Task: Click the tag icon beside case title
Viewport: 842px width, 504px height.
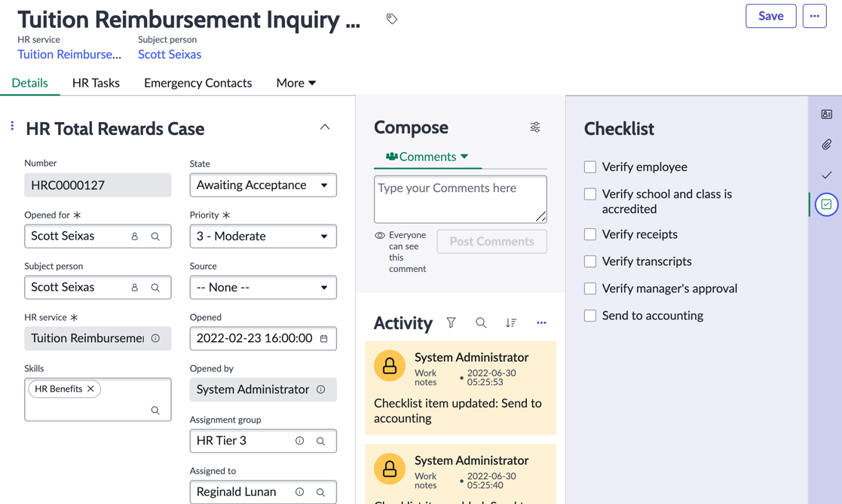Action: pos(392,19)
